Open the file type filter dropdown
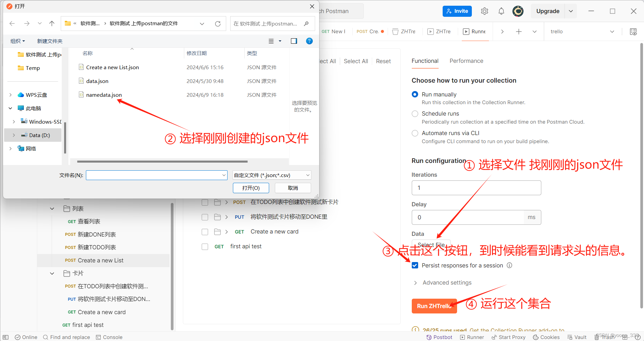 [272, 175]
